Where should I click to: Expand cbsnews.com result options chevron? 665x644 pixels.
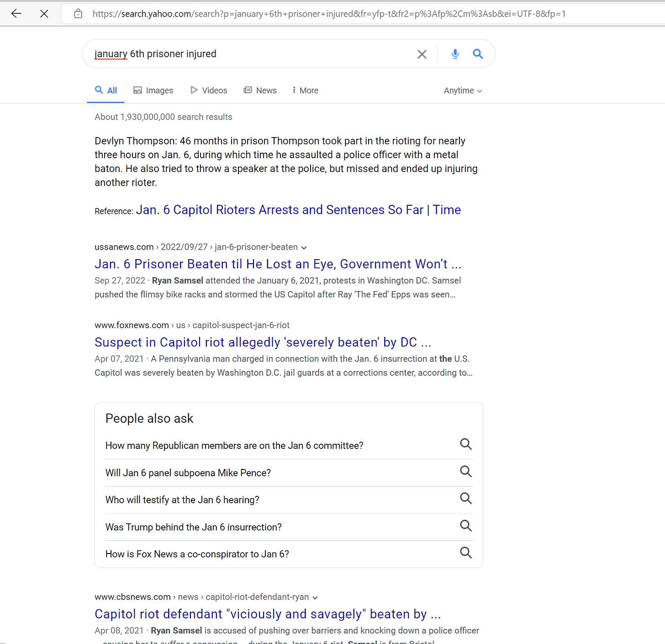click(x=315, y=598)
